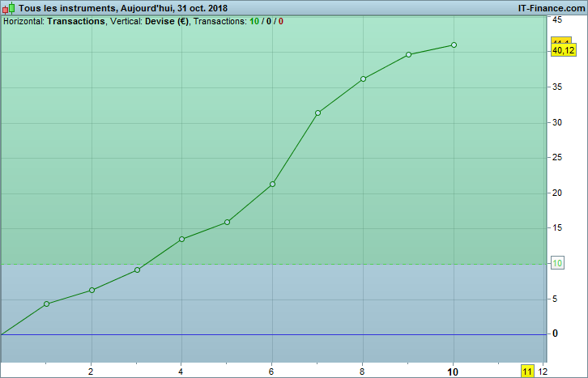588x378 pixels.
Task: Select the data point at transaction 9
Action: click(409, 55)
